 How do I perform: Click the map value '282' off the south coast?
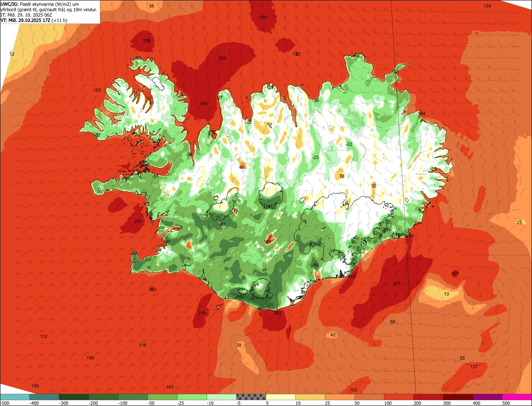tap(278, 313)
